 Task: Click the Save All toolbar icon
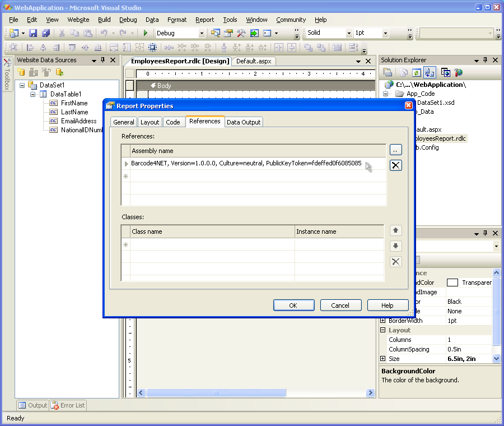46,33
